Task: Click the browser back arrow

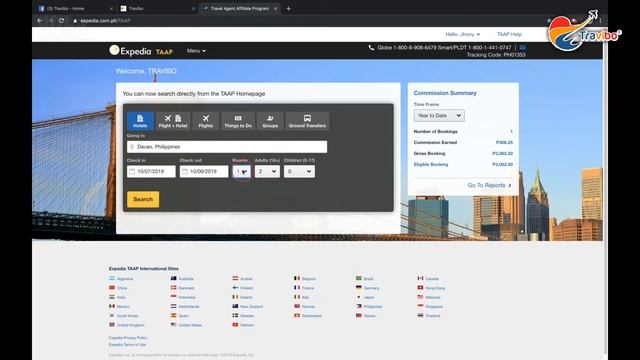Action: click(40, 20)
